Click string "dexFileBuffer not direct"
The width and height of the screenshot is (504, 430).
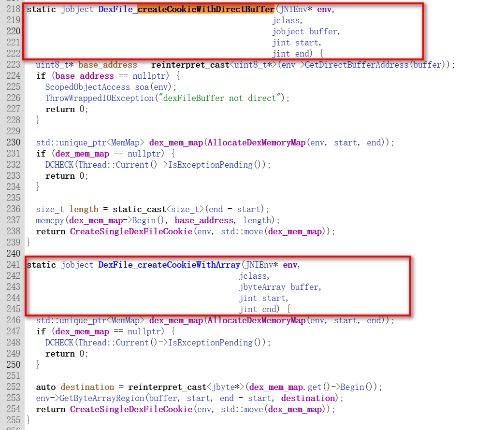pos(219,98)
